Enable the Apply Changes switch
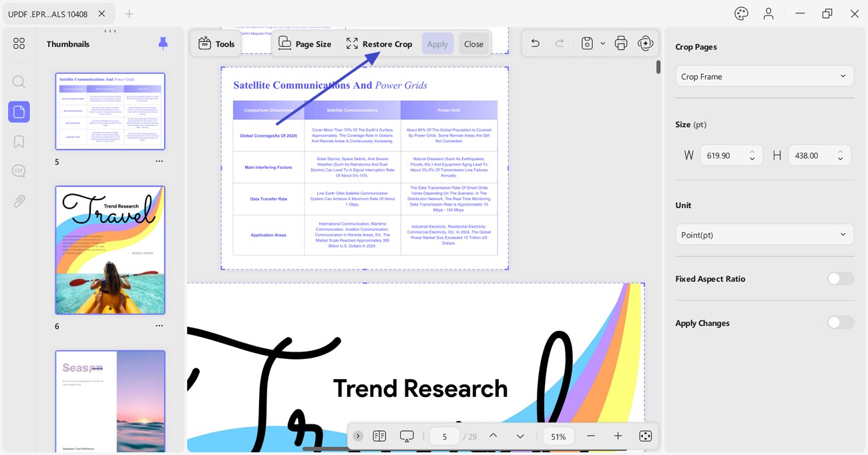The image size is (868, 455). coord(841,322)
